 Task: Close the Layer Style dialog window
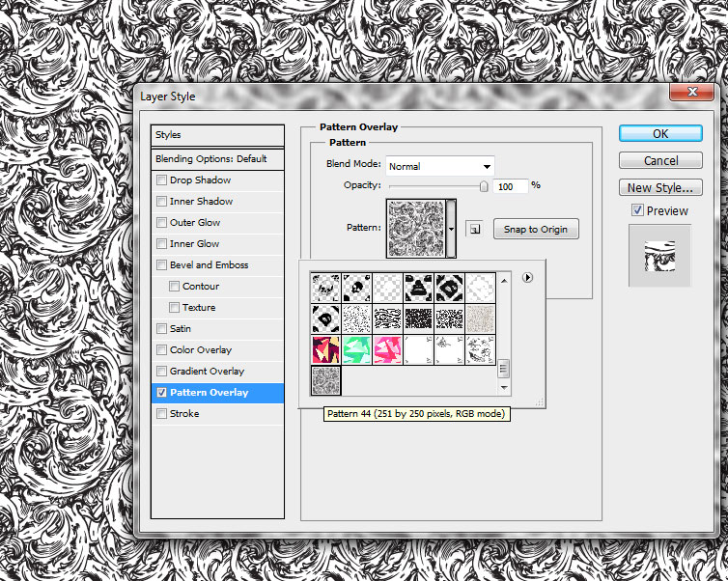tap(691, 92)
